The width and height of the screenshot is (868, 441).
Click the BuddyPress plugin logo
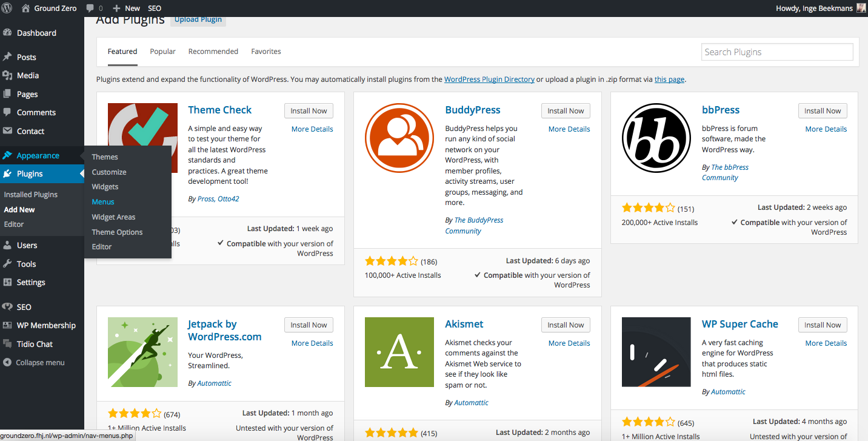(x=399, y=138)
